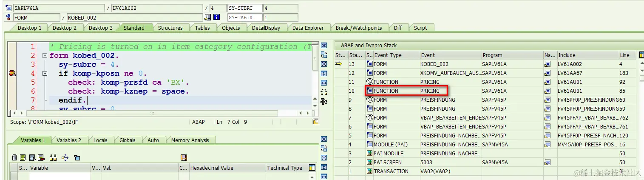This screenshot has width=644, height=180.
Task: Click the info icon beside KOBED_002 field
Action: pos(216,17)
